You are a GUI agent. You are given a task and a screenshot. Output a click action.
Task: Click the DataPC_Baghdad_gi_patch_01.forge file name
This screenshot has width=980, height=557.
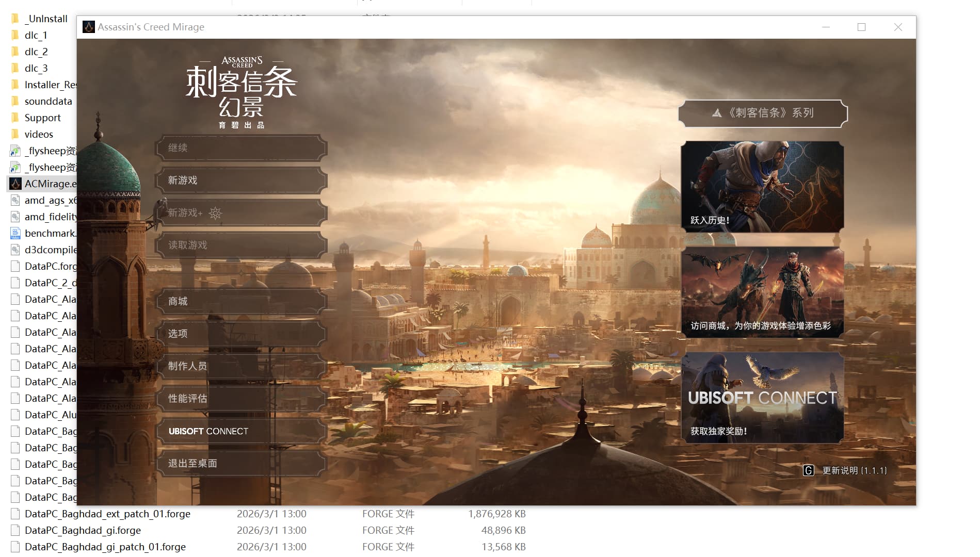[105, 547]
